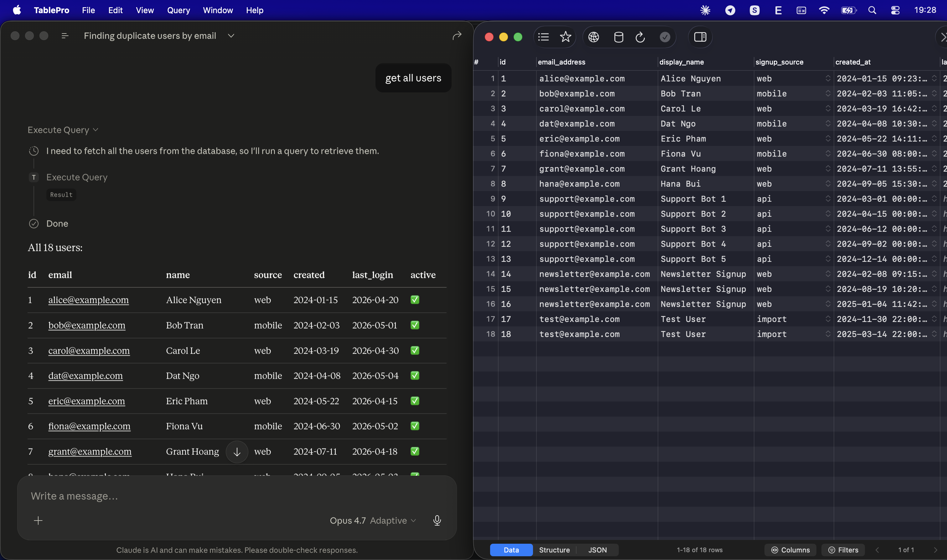This screenshot has width=947, height=560.
Task: Toggle the chat sidebar list icon
Action: [65, 36]
